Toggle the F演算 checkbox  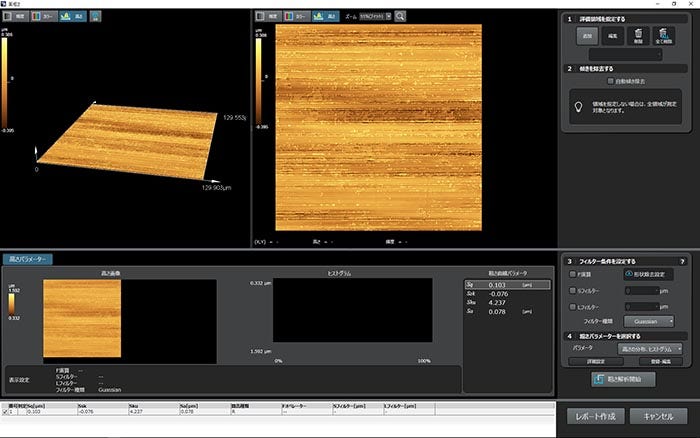tap(572, 273)
